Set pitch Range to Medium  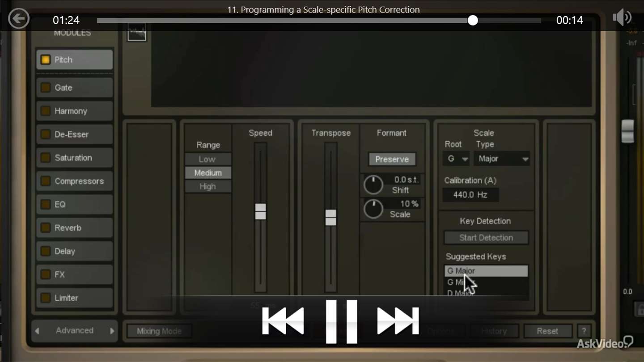(208, 173)
